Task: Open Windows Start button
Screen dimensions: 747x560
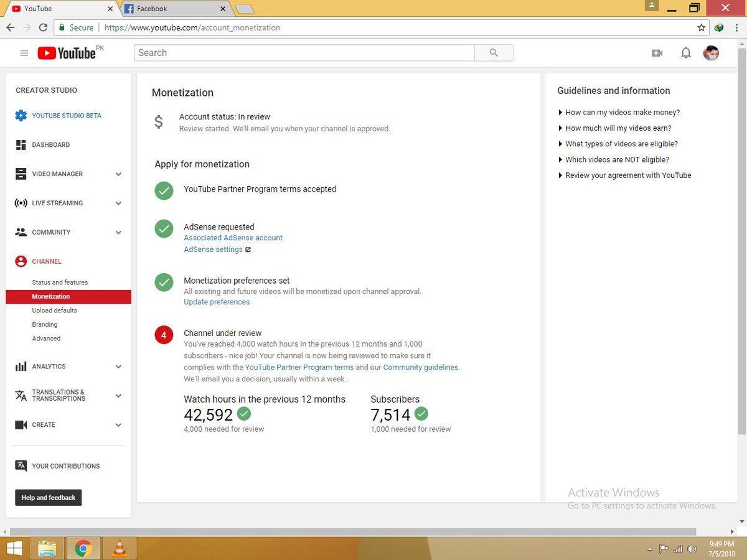Action: 14,549
